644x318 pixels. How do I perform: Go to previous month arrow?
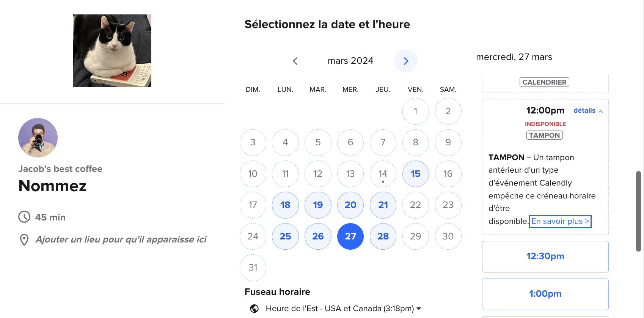pos(295,61)
